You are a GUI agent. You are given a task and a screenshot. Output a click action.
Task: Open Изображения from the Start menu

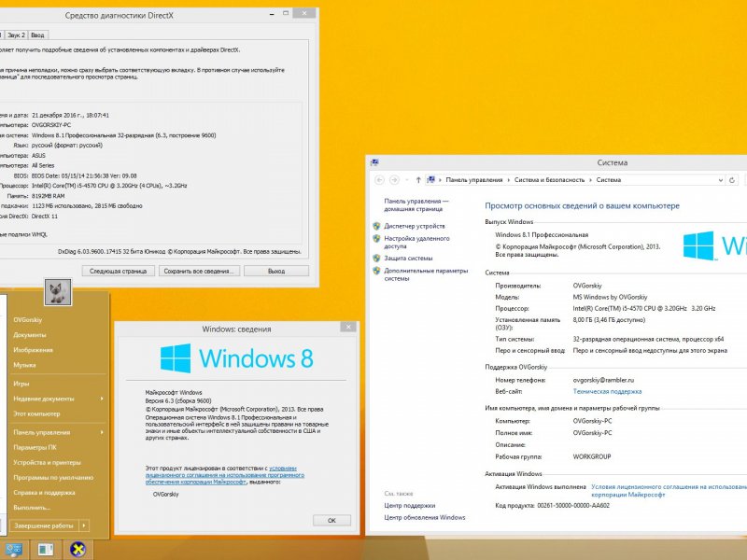pos(33,350)
